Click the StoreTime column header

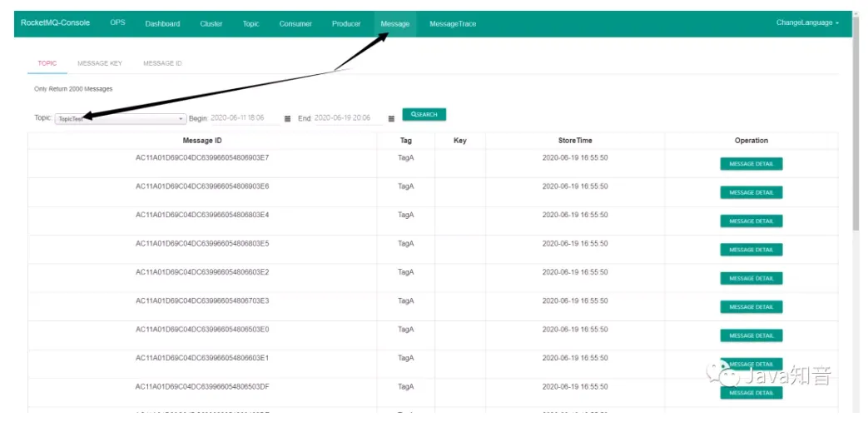coord(575,141)
